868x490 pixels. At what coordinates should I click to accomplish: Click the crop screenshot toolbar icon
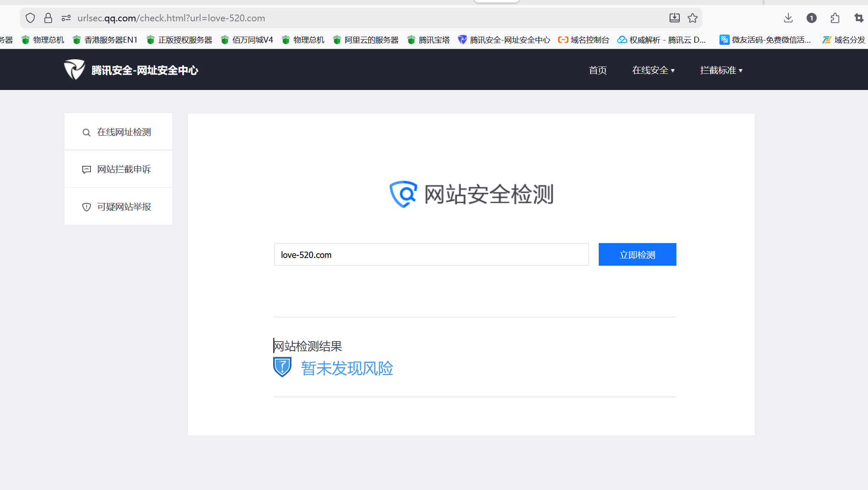click(859, 18)
